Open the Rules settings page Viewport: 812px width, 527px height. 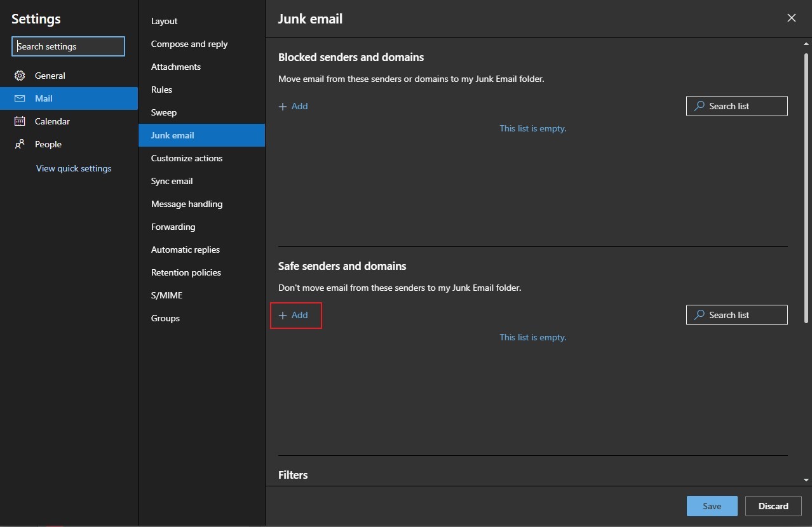click(161, 90)
